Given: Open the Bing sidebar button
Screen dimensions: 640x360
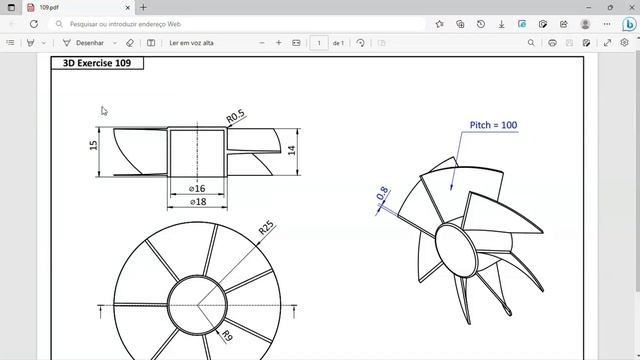Looking at the screenshot, I should [629, 24].
